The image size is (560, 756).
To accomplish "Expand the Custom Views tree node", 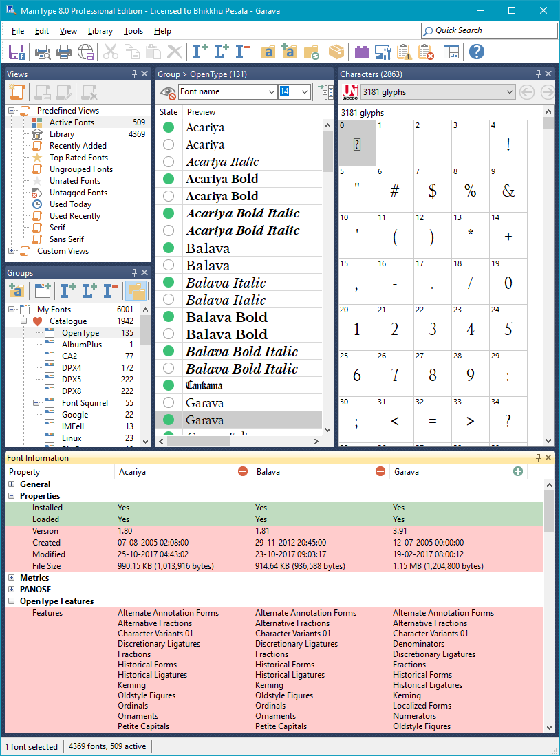I will (x=12, y=250).
